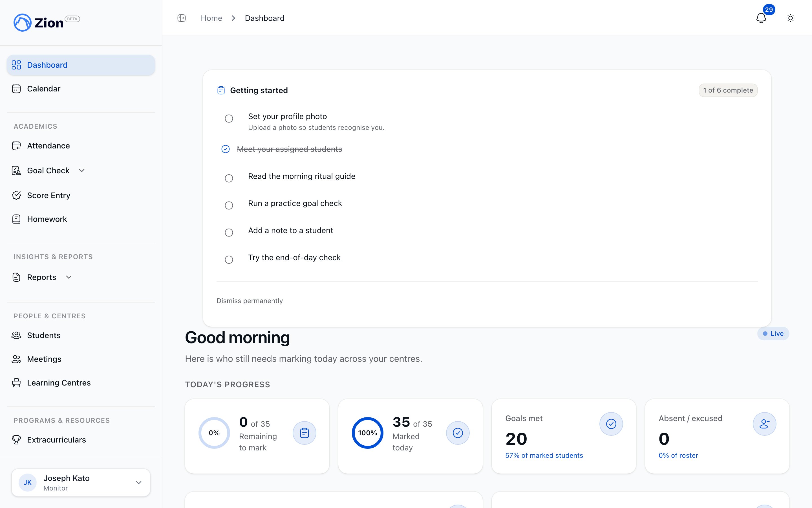Check off Run a practice goal check
Image resolution: width=812 pixels, height=508 pixels.
[x=229, y=206]
